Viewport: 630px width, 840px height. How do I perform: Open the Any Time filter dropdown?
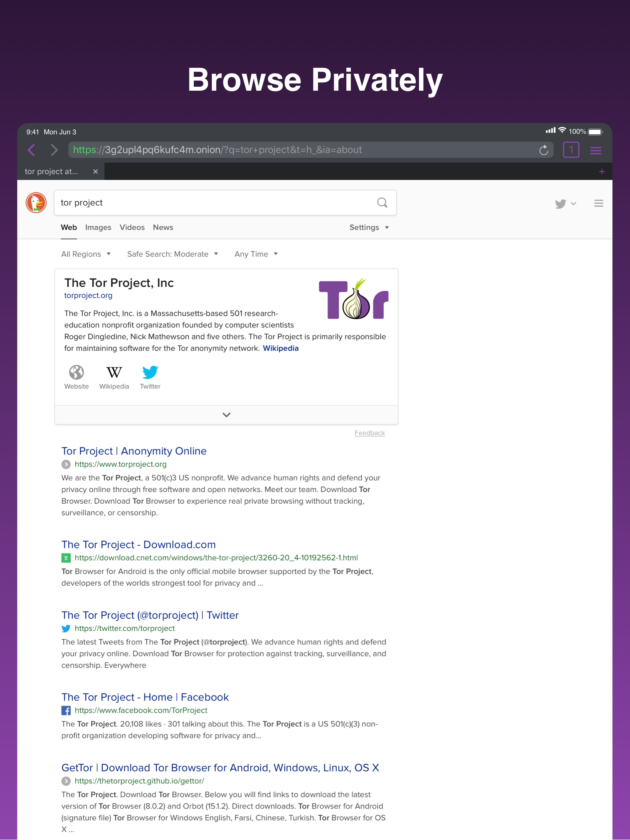coord(256,254)
